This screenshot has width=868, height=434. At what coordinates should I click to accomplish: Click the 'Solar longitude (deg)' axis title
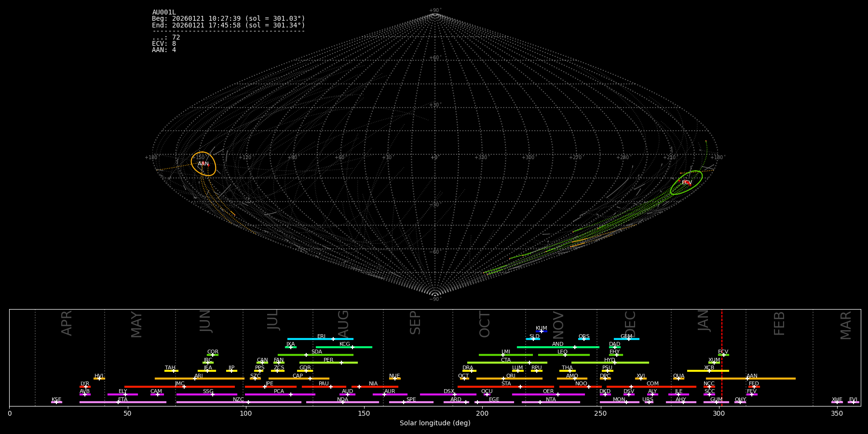[435, 423]
